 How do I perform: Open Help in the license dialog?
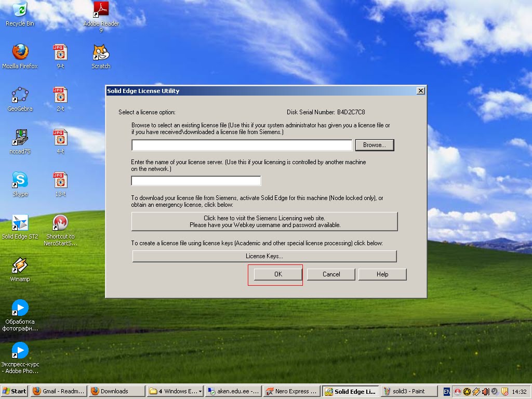click(382, 274)
